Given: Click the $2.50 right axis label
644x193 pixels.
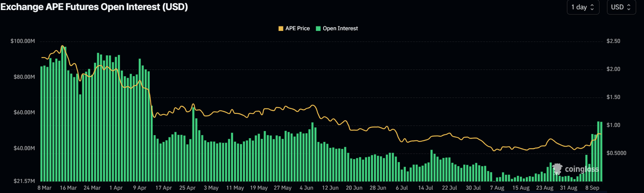Looking at the screenshot, I should pyautogui.click(x=613, y=41).
